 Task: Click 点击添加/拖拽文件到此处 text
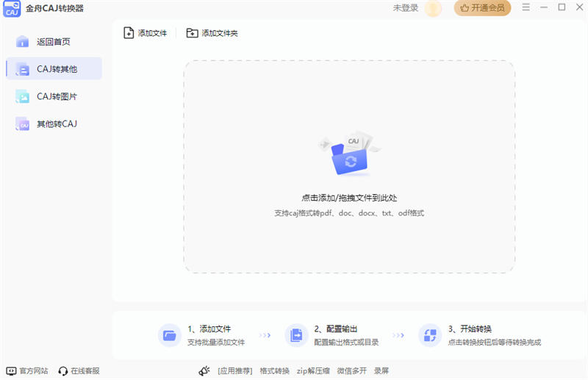(x=349, y=198)
